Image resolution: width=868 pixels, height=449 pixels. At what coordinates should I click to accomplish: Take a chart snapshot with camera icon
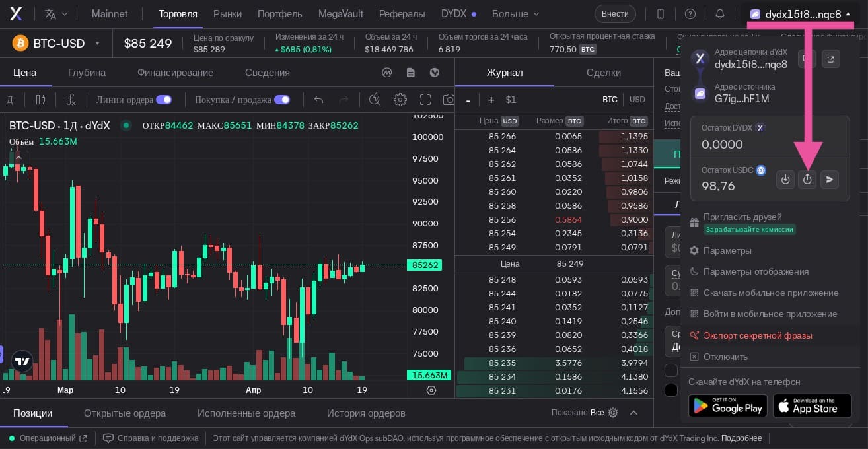click(x=449, y=100)
